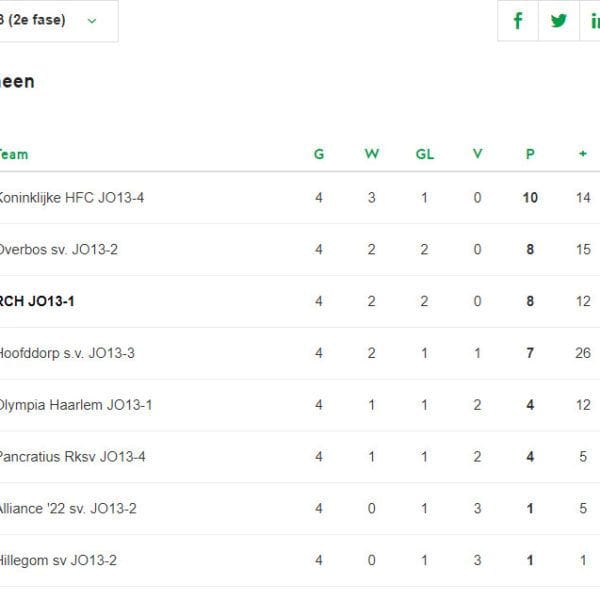Open Hoofddorp s.v. JO13-3 team
This screenshot has width=600, height=600.
click(67, 353)
